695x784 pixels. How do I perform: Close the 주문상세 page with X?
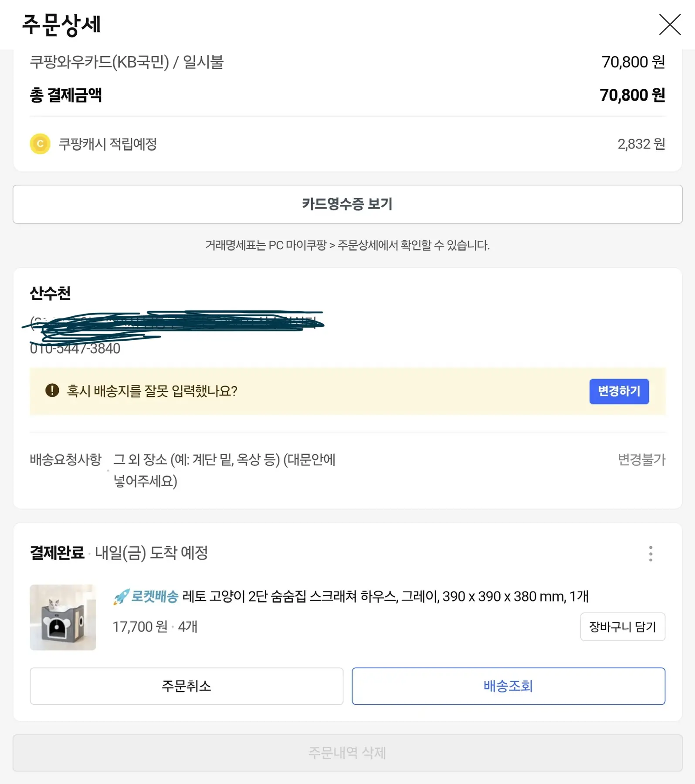pos(669,24)
